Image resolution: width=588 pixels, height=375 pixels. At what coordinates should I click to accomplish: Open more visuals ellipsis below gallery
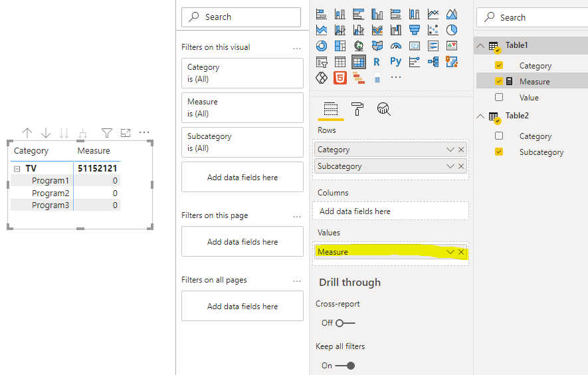tap(395, 77)
